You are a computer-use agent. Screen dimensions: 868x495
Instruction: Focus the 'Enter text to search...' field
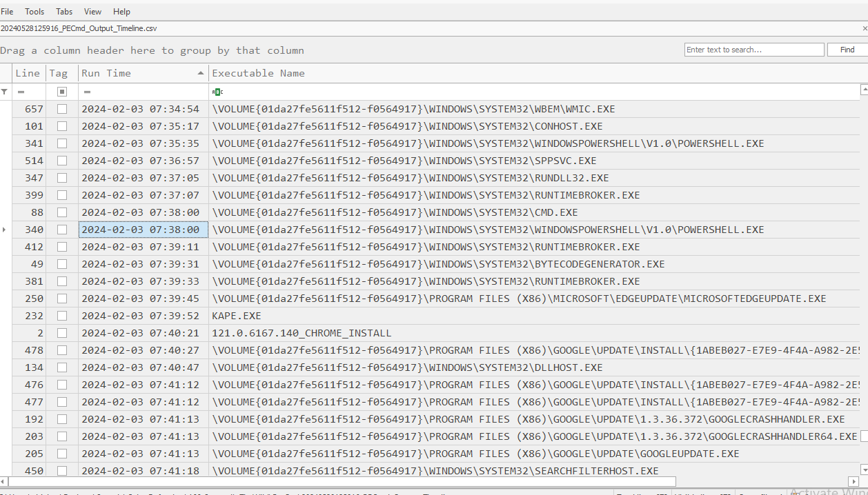[753, 50]
